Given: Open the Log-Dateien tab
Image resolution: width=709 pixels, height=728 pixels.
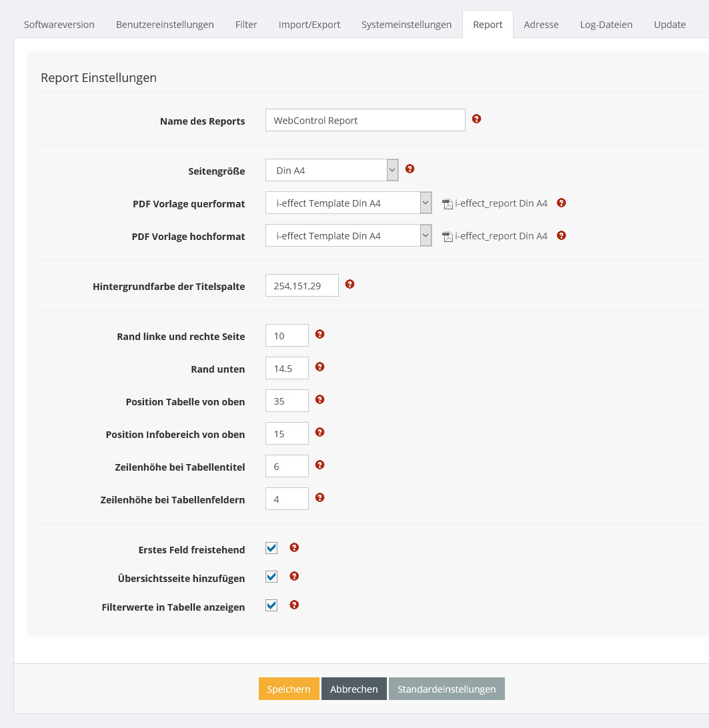Looking at the screenshot, I should tap(606, 25).
